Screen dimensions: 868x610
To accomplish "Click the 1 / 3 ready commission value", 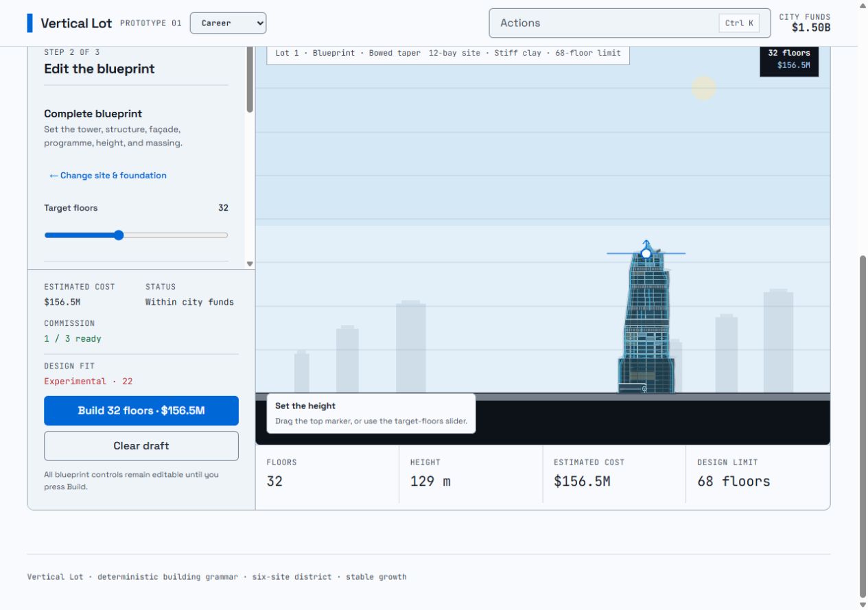I will coord(73,339).
